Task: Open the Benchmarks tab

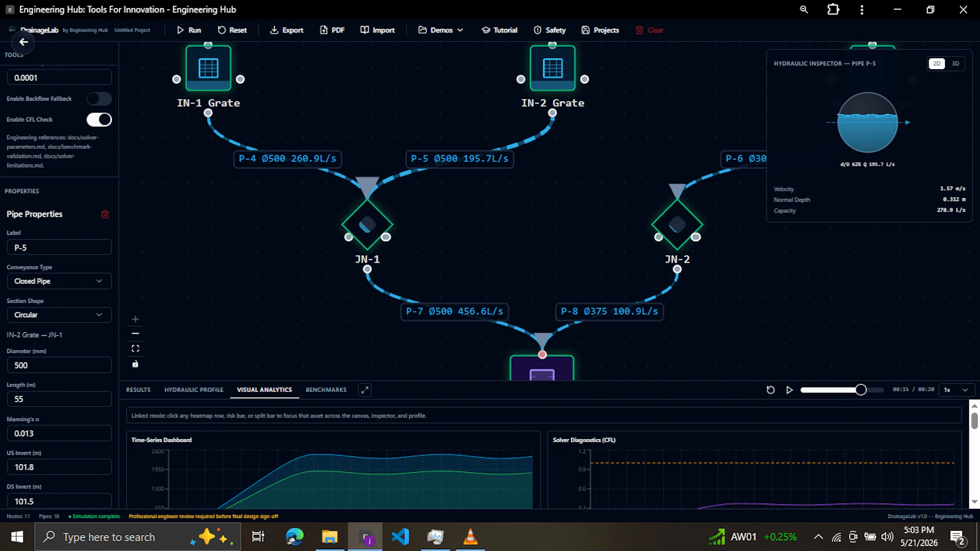Action: point(326,390)
